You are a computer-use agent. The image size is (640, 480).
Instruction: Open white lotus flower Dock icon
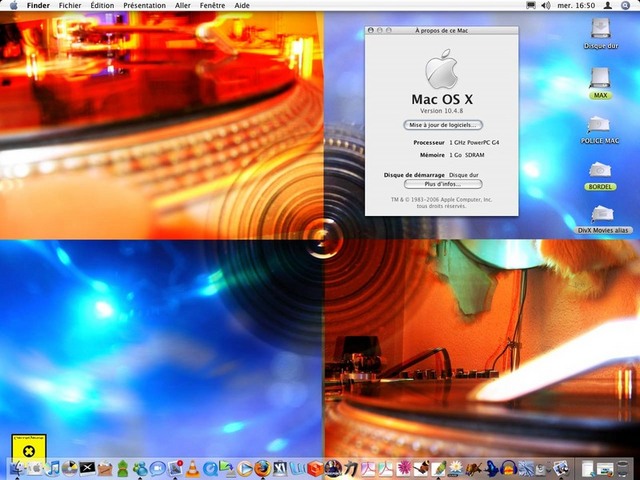[x=456, y=467]
